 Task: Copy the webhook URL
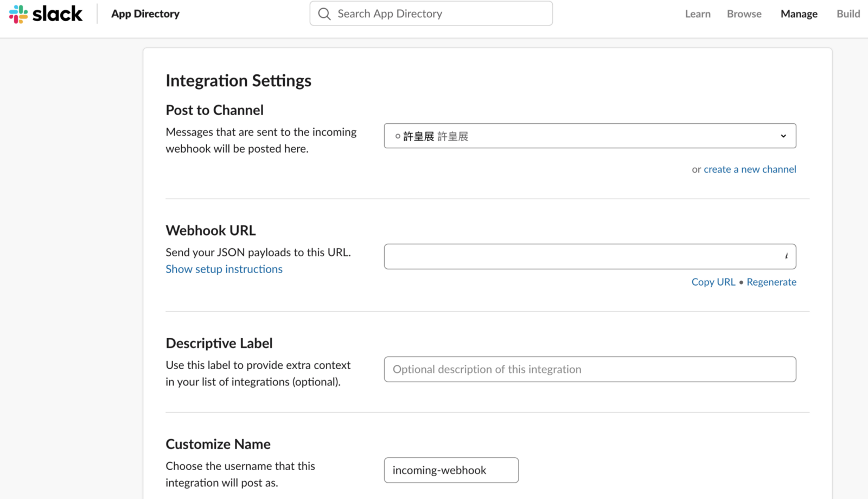tap(713, 282)
